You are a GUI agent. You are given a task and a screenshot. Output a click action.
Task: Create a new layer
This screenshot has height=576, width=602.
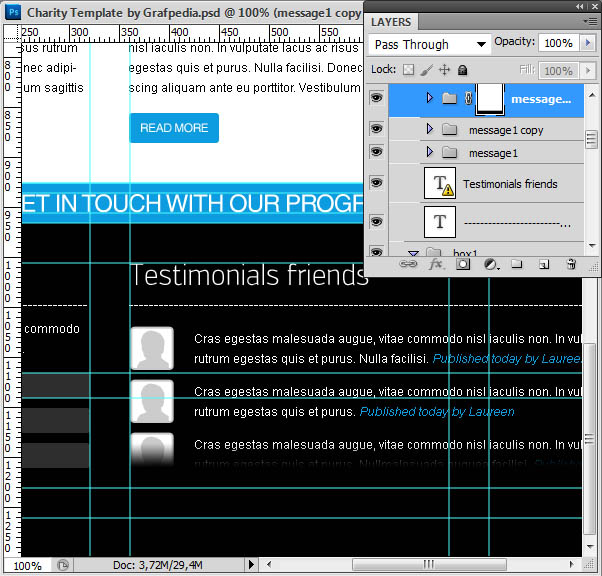point(544,264)
